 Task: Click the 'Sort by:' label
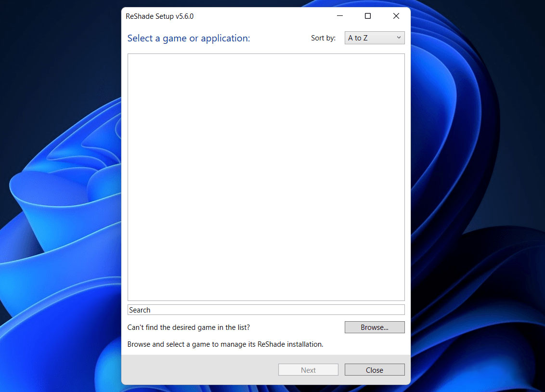click(323, 38)
